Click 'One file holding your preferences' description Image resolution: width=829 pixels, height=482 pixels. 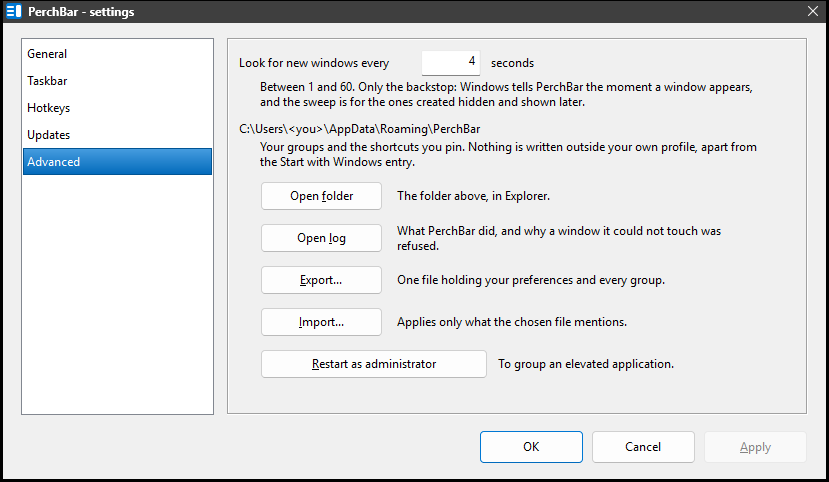tap(531, 280)
